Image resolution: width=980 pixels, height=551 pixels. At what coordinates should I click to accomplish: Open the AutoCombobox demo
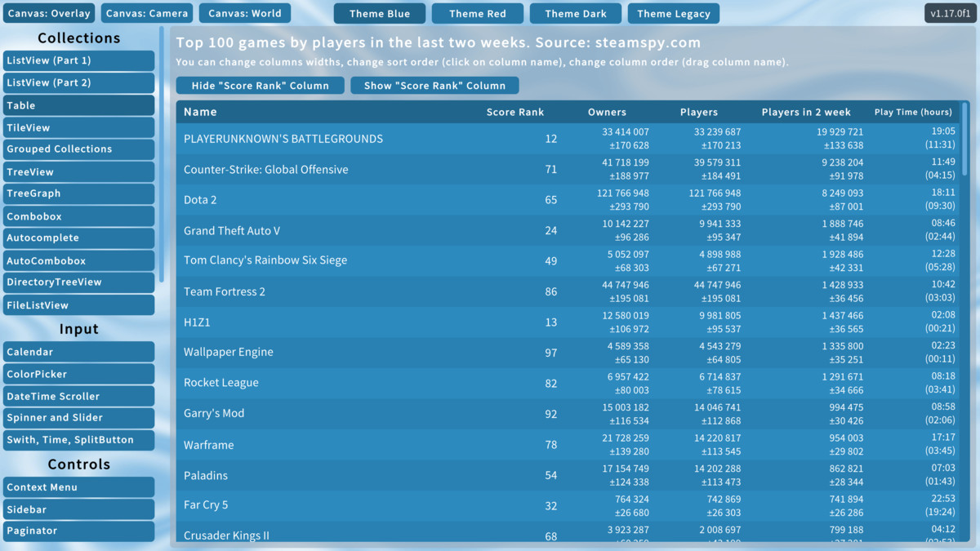pos(78,260)
